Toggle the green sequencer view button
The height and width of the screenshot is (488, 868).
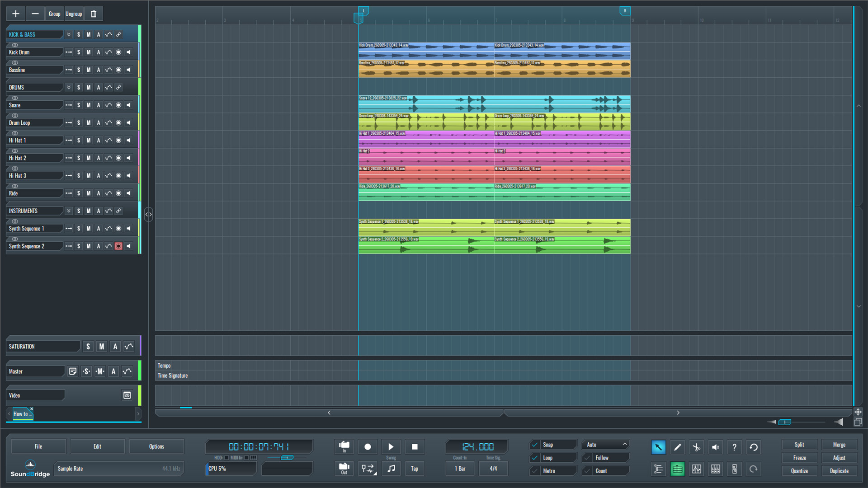pos(677,469)
